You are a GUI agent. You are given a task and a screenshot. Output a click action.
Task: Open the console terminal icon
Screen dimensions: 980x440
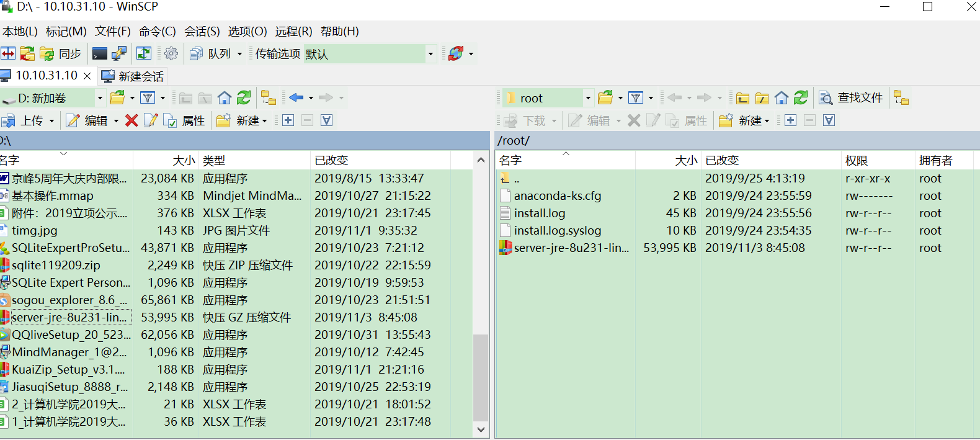(100, 54)
